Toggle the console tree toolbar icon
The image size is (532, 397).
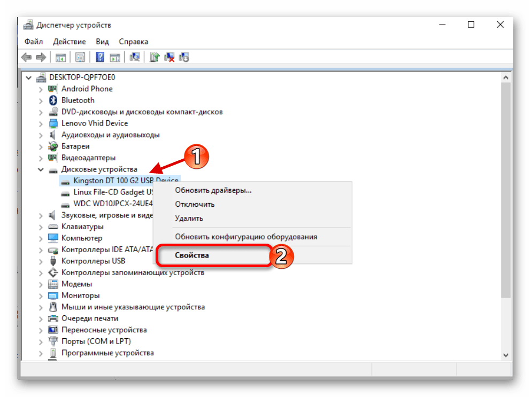pos(61,57)
